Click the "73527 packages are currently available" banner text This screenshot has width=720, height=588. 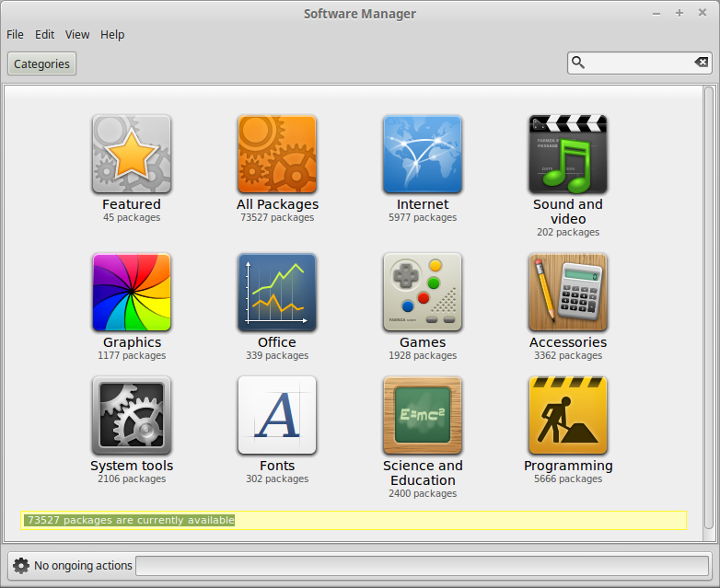(x=131, y=520)
